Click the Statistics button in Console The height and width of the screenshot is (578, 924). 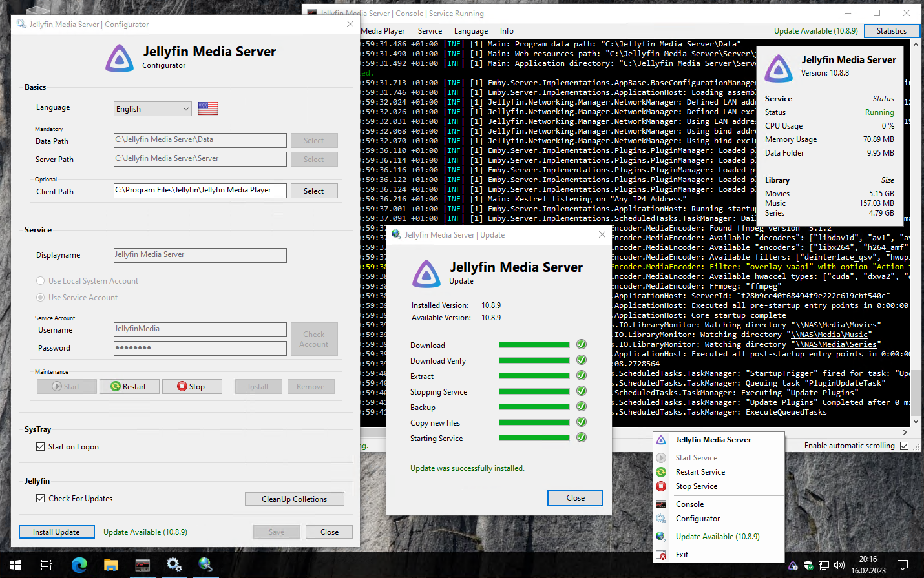(x=892, y=31)
